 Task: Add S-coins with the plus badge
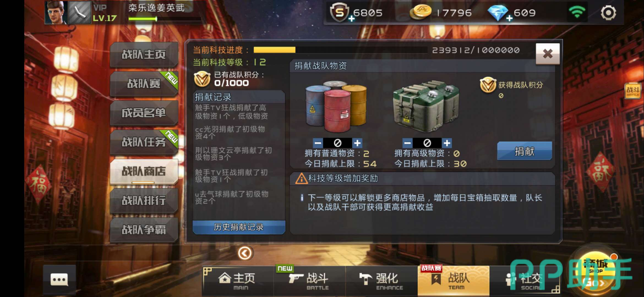click(x=351, y=19)
